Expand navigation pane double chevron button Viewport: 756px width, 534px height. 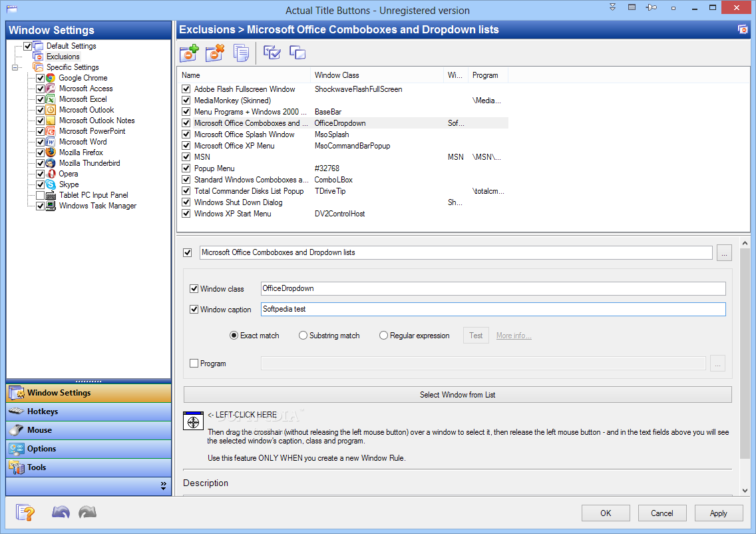tap(164, 485)
